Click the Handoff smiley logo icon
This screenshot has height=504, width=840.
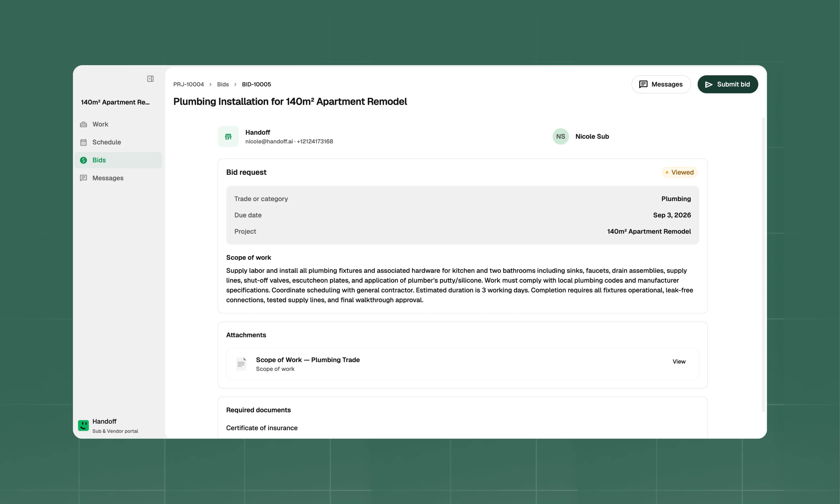coord(83,425)
